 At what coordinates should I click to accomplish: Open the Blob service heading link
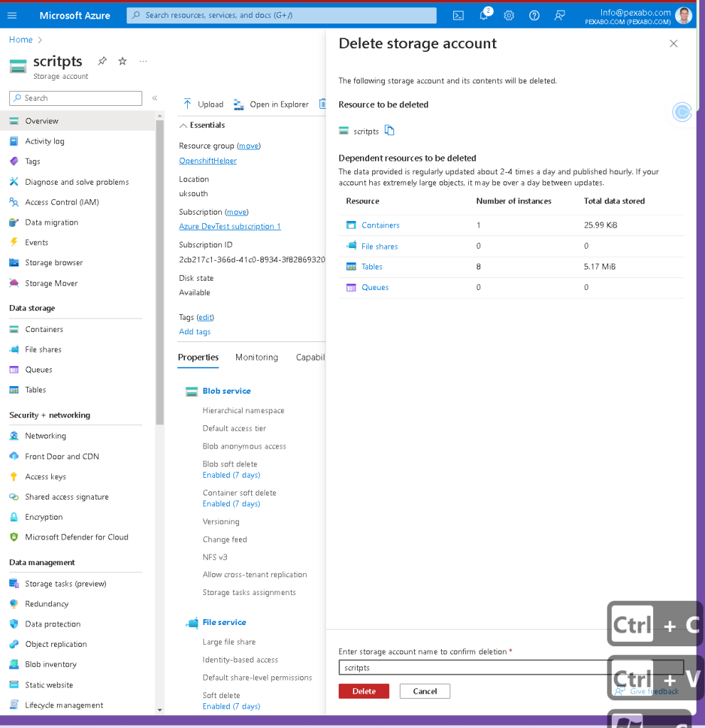226,391
